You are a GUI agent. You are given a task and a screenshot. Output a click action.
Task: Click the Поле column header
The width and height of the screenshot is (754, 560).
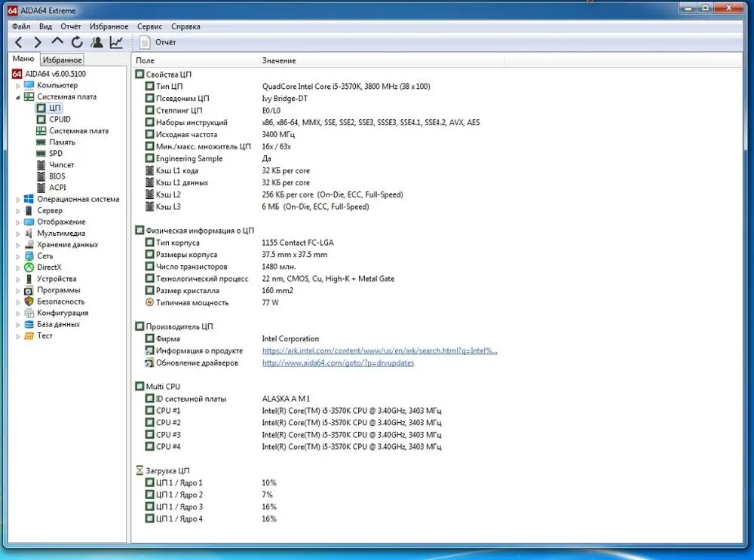(x=195, y=60)
